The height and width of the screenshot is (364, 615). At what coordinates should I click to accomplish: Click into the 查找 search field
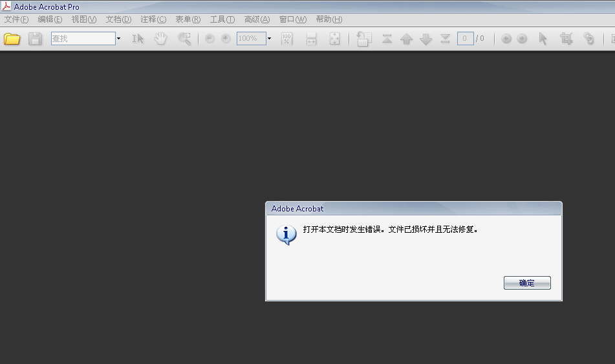click(x=83, y=38)
